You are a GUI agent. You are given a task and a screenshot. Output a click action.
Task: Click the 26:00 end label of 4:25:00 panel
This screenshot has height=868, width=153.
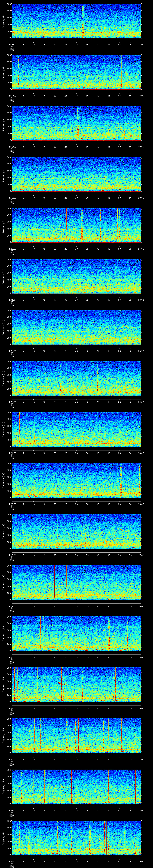(x=141, y=504)
